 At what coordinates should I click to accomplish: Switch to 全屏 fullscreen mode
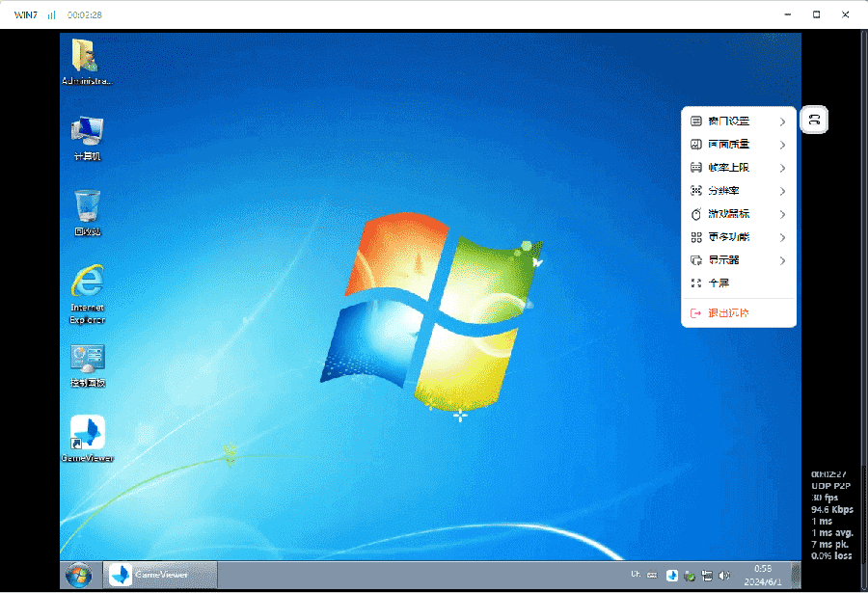pyautogui.click(x=739, y=283)
